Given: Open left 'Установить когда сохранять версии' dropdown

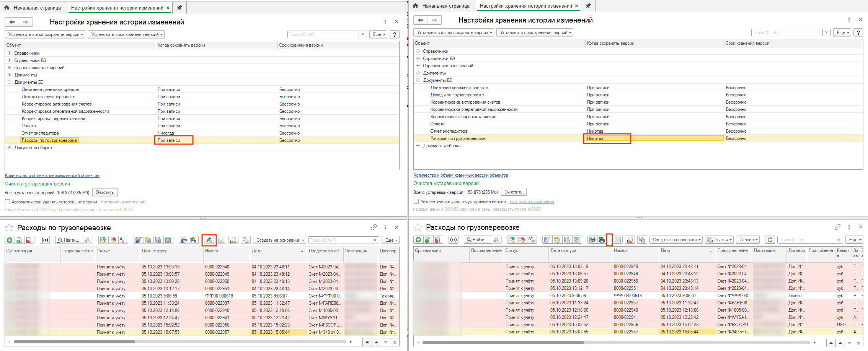Looking at the screenshot, I should pos(45,34).
